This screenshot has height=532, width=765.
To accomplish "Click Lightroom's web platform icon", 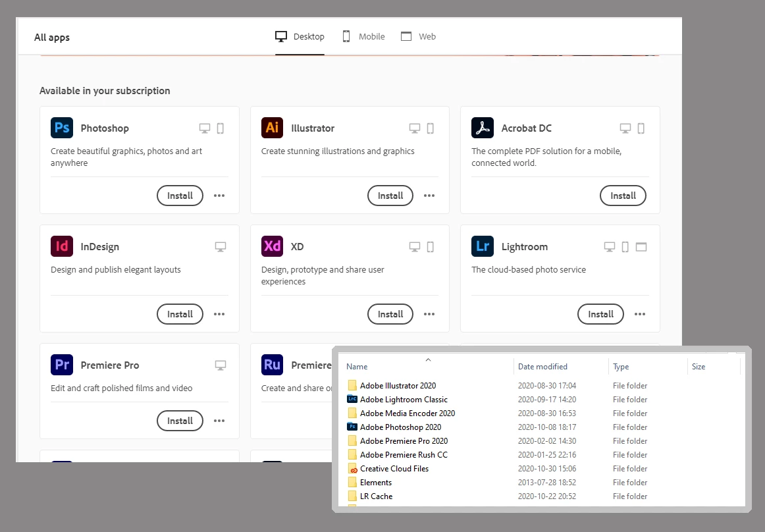I will click(641, 247).
